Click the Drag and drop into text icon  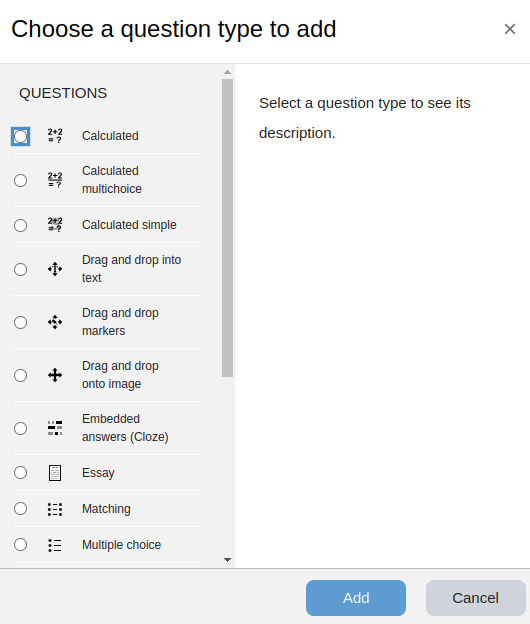(x=55, y=269)
